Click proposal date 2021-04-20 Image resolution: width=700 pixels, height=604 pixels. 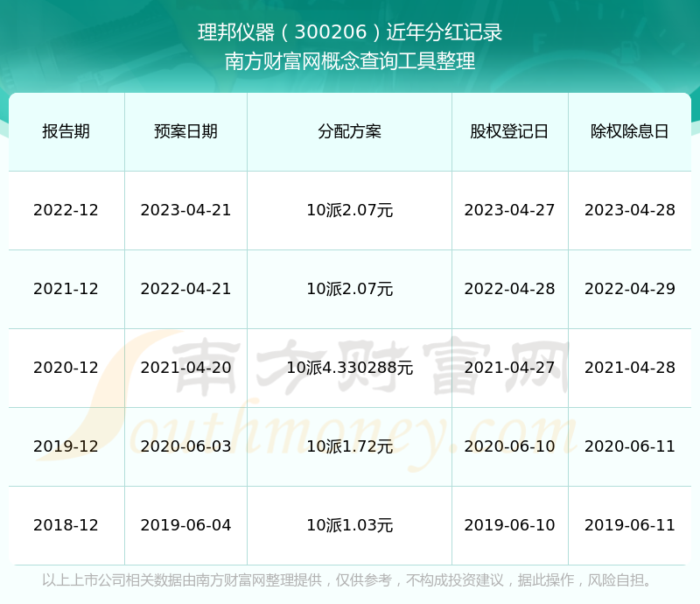185,368
